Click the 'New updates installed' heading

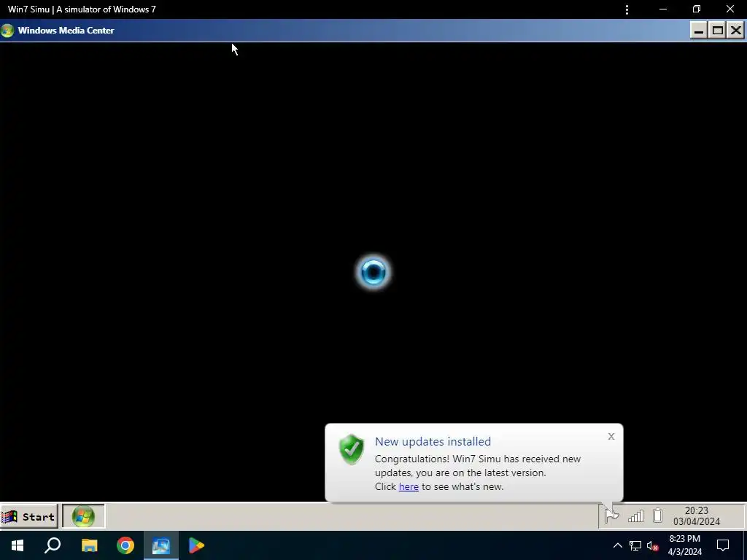pyautogui.click(x=433, y=441)
